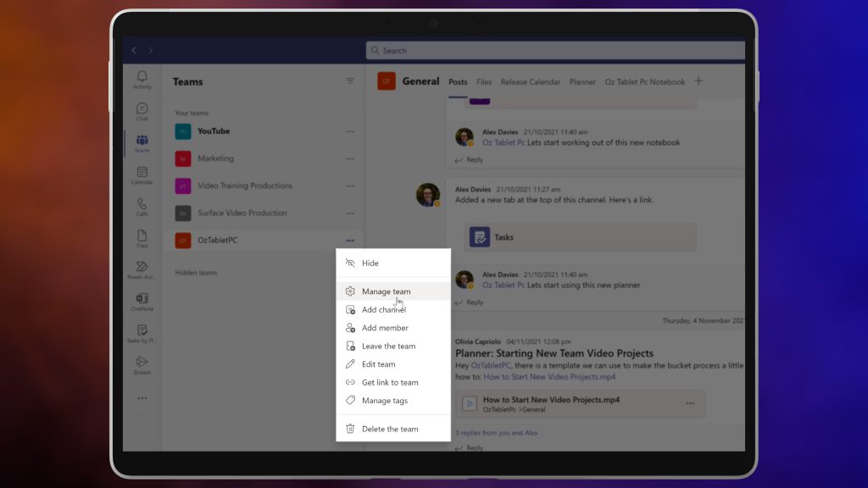
Task: Open Calls from the left rail
Action: 142,207
